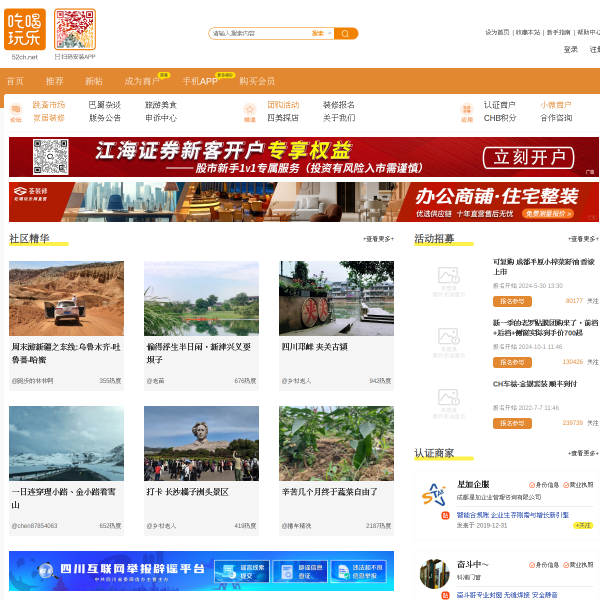Image resolution: width=600 pixels, height=600 pixels.
Task: Open the QR code for APP install
Action: [x=75, y=29]
